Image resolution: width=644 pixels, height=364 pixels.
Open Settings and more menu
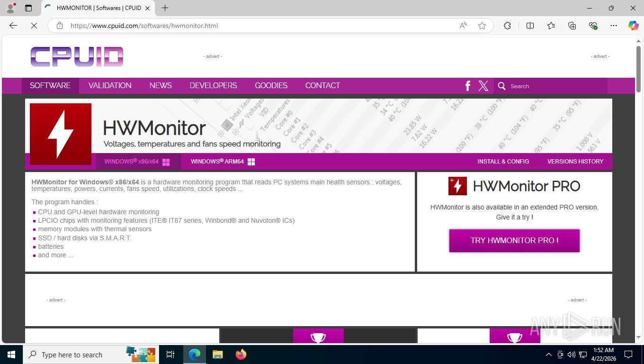614,26
